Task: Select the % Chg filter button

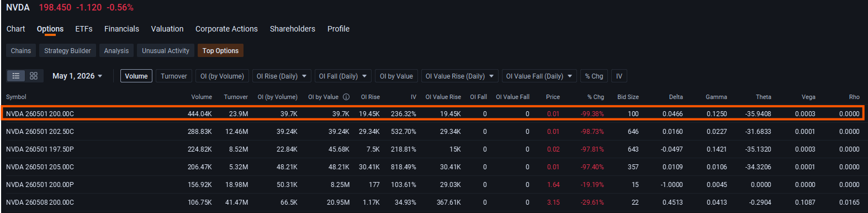Action: click(594, 76)
